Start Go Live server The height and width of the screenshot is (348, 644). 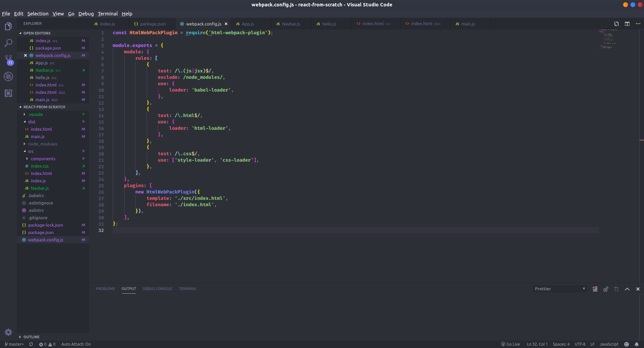pos(511,344)
